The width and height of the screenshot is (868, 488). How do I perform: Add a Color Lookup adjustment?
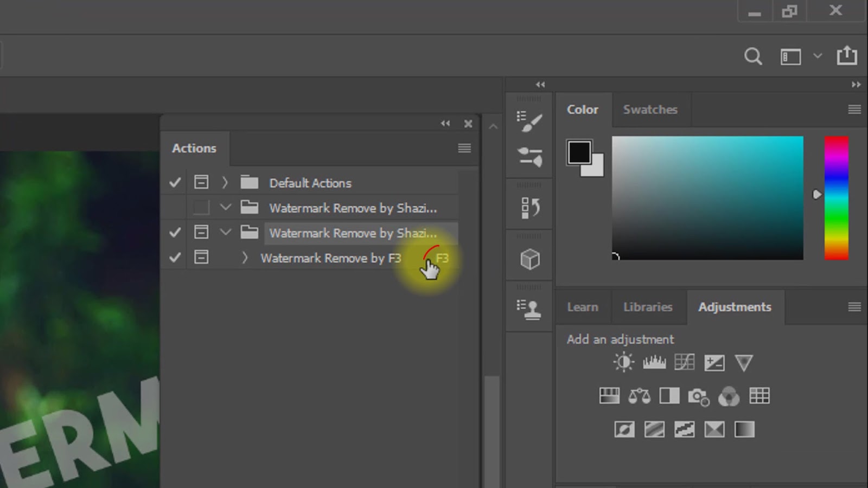(x=759, y=396)
